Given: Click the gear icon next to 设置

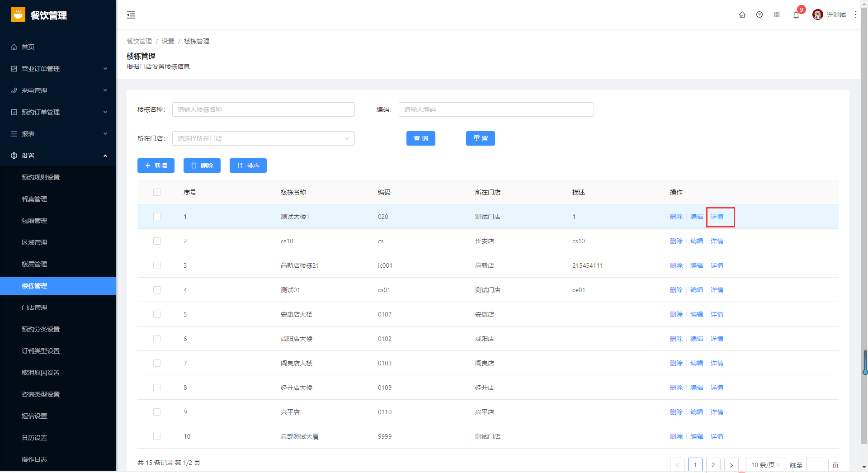Looking at the screenshot, I should pos(14,156).
